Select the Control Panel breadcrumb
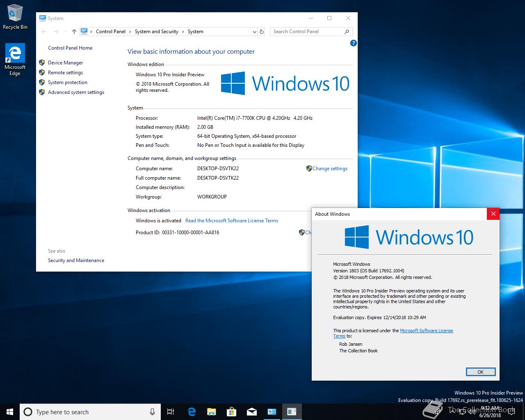The width and height of the screenshot is (525, 420). click(111, 32)
